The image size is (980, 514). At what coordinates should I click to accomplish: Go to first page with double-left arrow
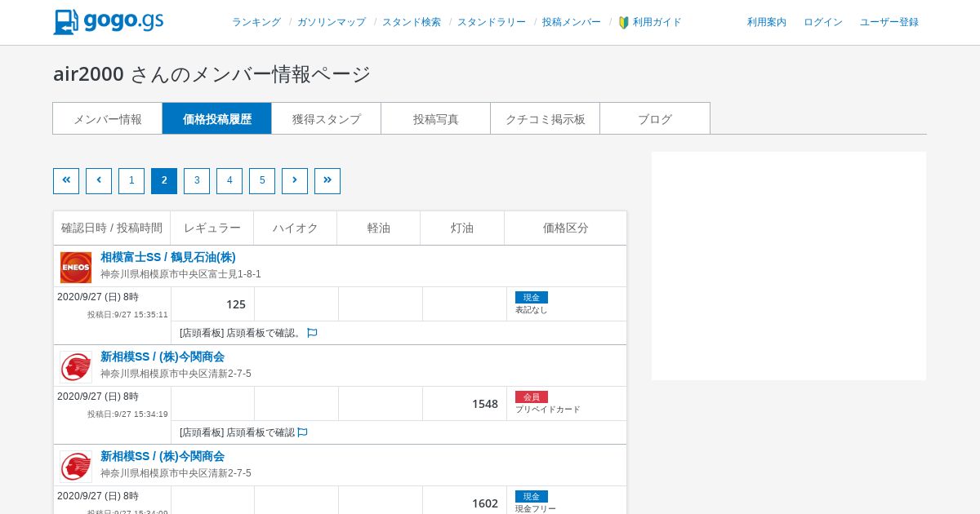click(x=66, y=181)
